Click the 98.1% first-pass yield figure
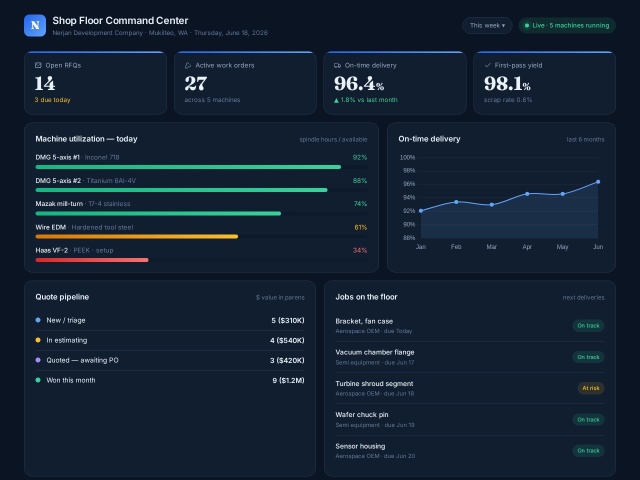This screenshot has height=480, width=640. tap(507, 84)
